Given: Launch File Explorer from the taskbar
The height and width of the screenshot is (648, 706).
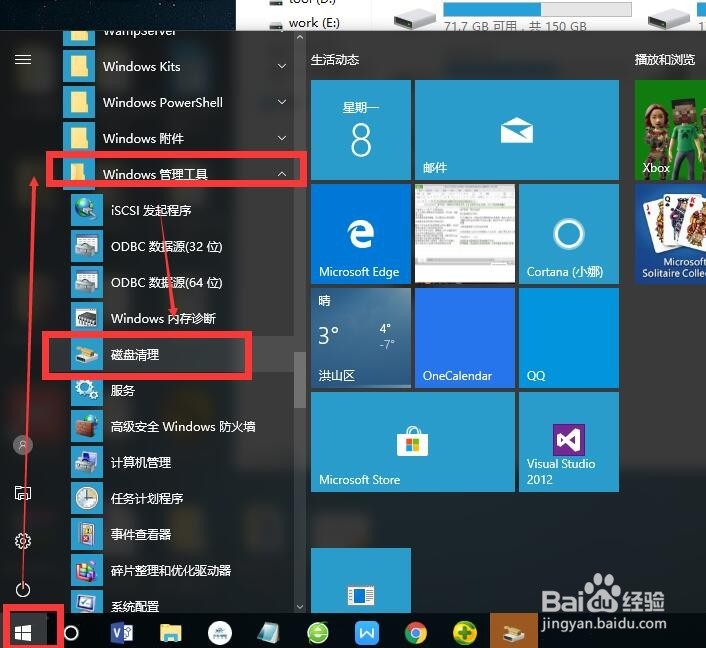Looking at the screenshot, I should (x=170, y=633).
